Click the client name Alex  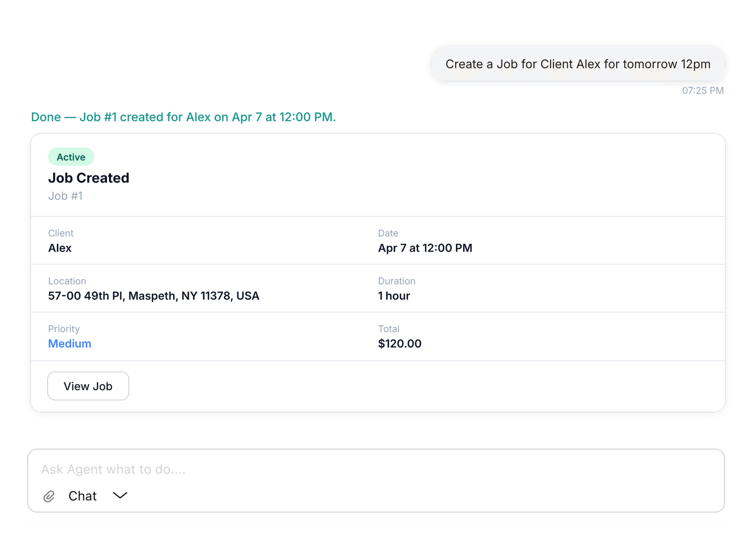(x=60, y=248)
